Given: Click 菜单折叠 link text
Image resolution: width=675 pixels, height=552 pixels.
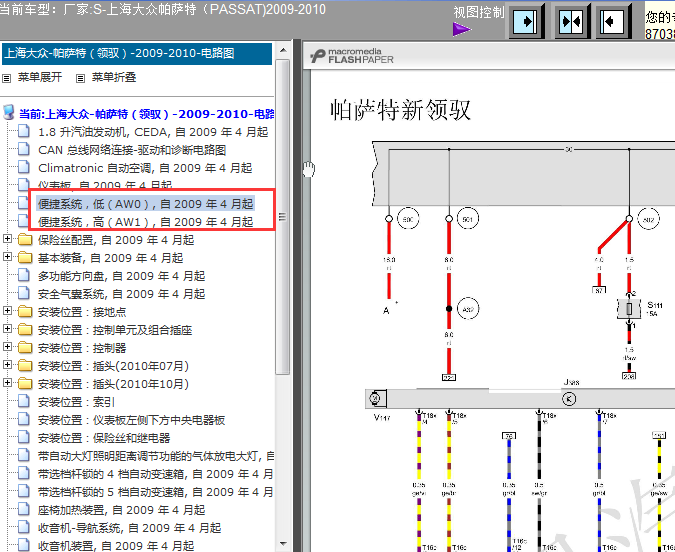Looking at the screenshot, I should coord(114,78).
